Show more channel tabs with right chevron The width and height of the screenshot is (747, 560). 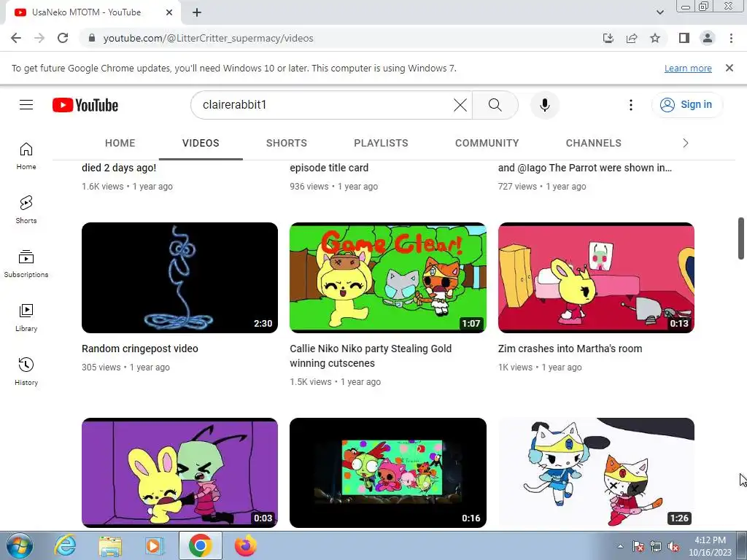[x=685, y=143]
